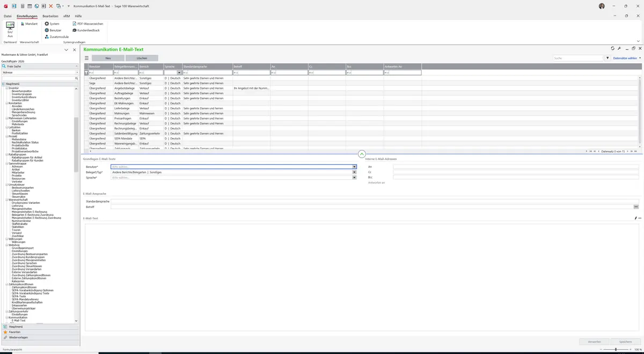This screenshot has height=354, width=644.
Task: Sort by the Betreff column header
Action: coord(251,67)
